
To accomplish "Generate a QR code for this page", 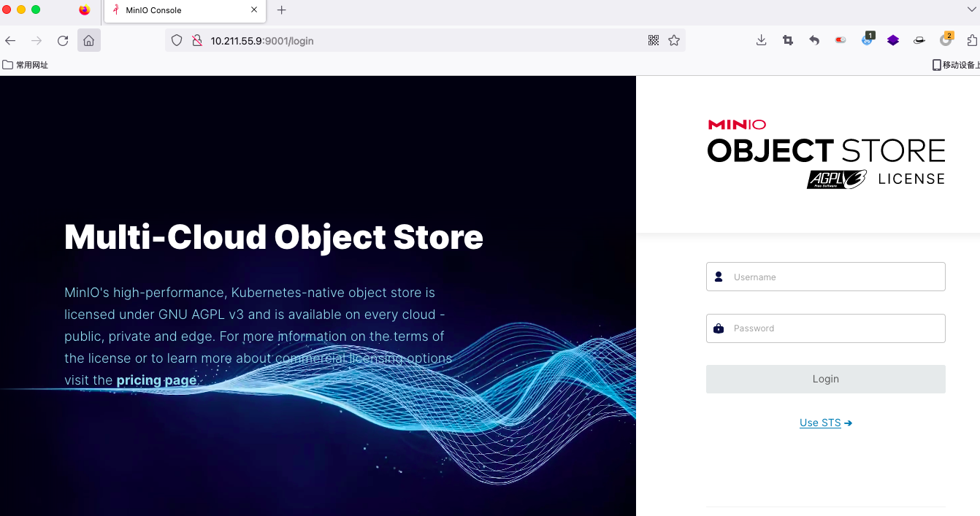I will tap(654, 40).
